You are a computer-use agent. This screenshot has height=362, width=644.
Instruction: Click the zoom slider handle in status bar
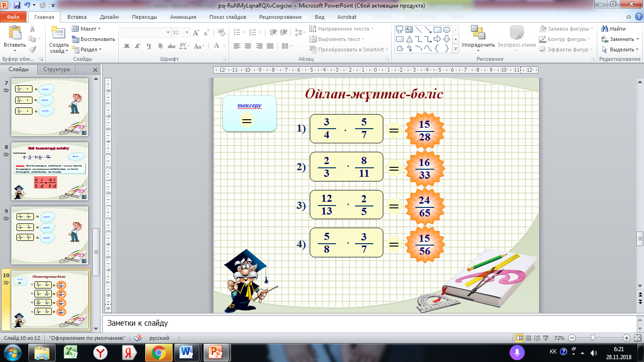click(x=593, y=338)
